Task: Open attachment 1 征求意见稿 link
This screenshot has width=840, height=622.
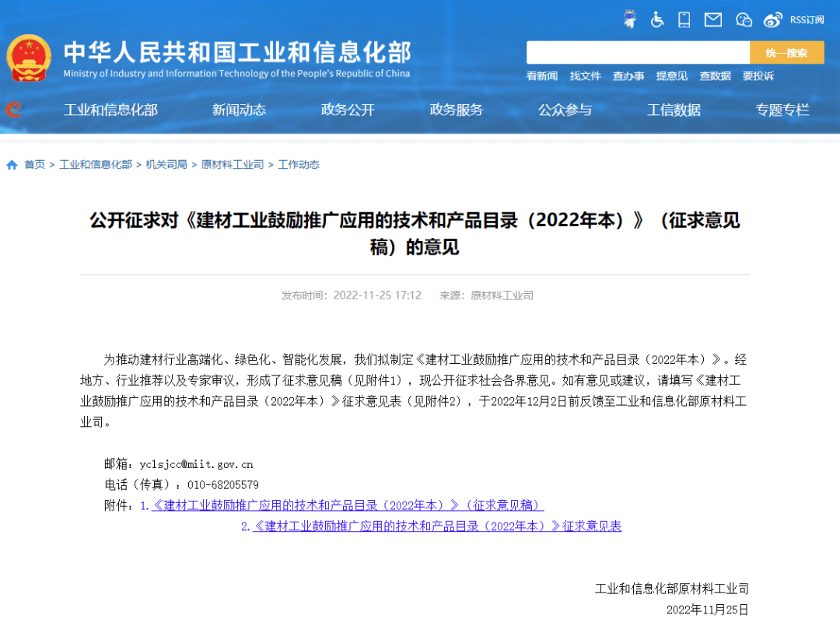Action: pos(348,506)
